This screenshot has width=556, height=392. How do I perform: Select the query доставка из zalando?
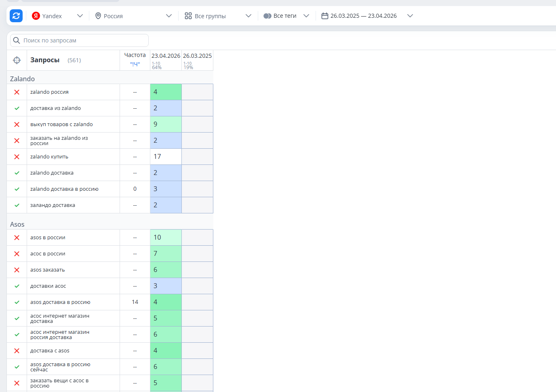[55, 108]
